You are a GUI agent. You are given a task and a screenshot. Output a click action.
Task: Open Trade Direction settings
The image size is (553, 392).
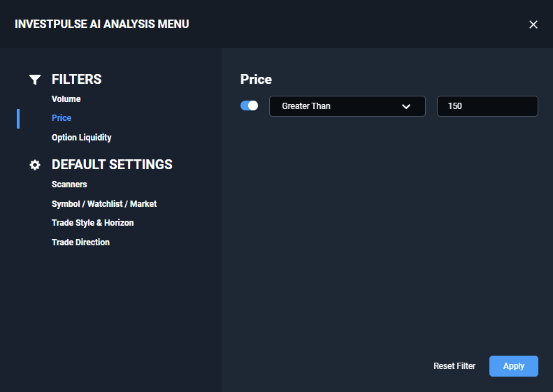(80, 242)
